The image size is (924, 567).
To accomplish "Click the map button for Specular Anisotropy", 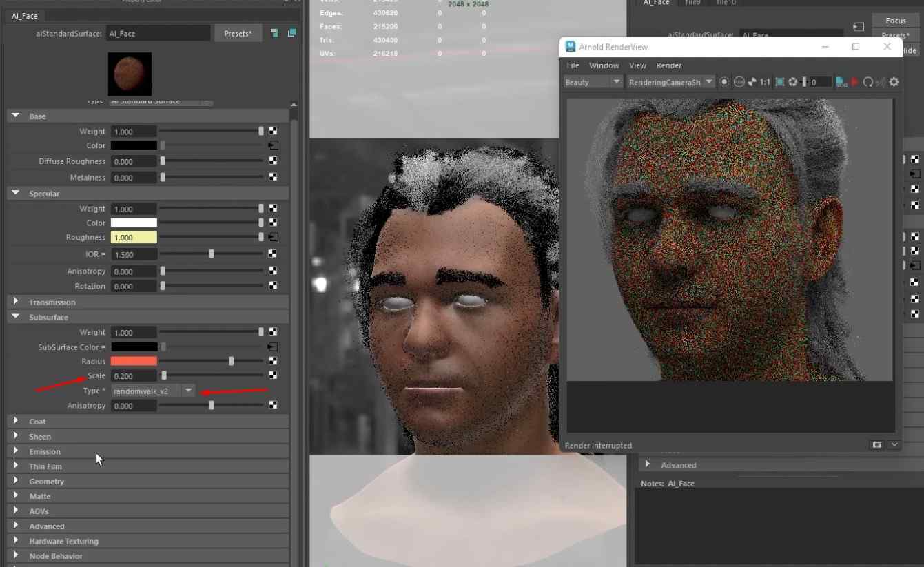I will (273, 271).
